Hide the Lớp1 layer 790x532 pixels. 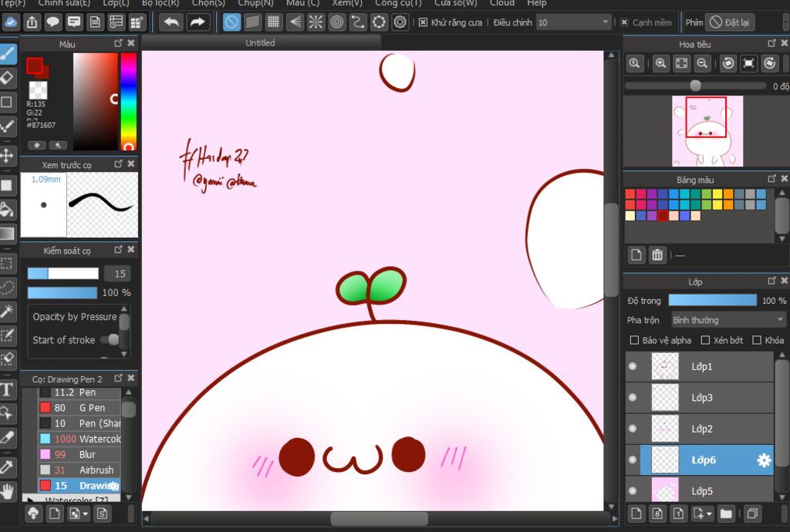click(x=633, y=366)
